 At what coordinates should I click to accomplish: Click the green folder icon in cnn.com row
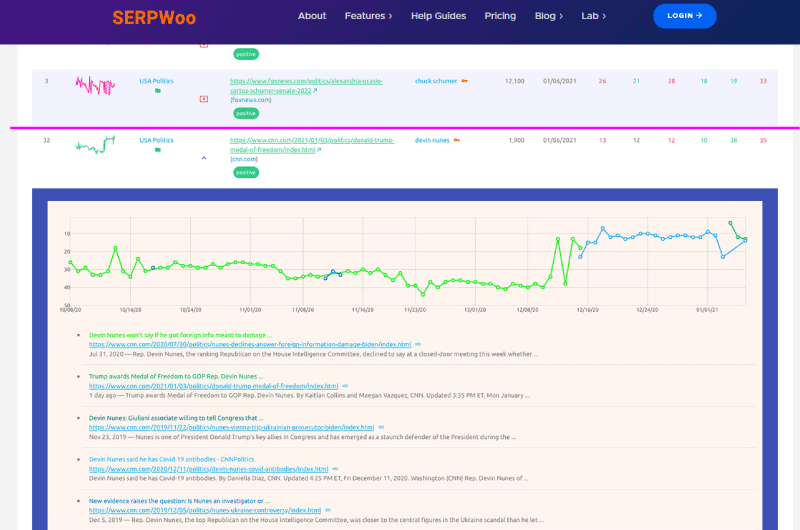coord(158,150)
